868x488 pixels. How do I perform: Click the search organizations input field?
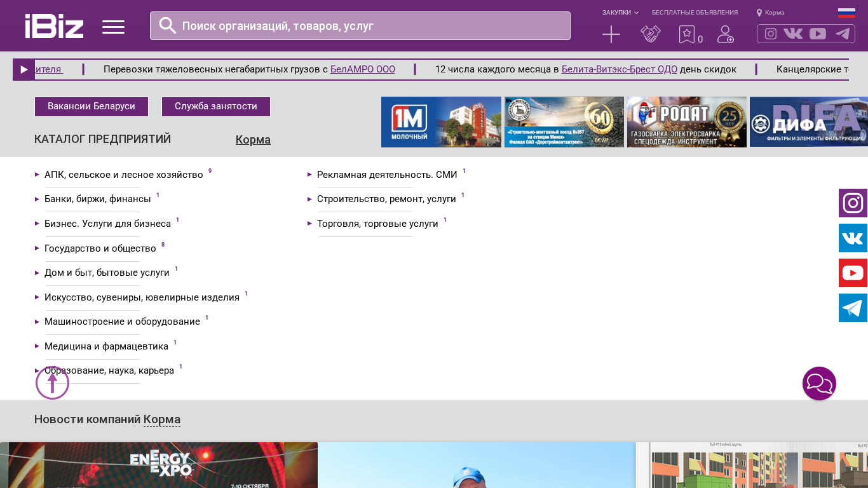[369, 26]
